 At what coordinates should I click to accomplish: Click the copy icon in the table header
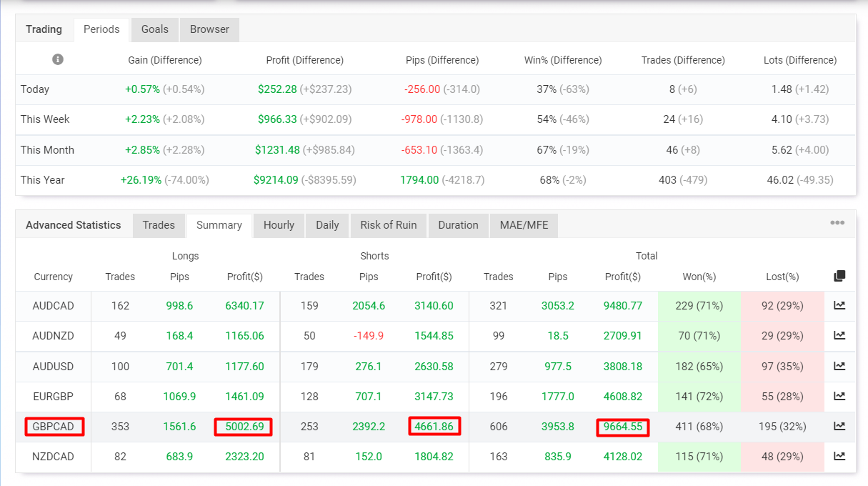[839, 276]
